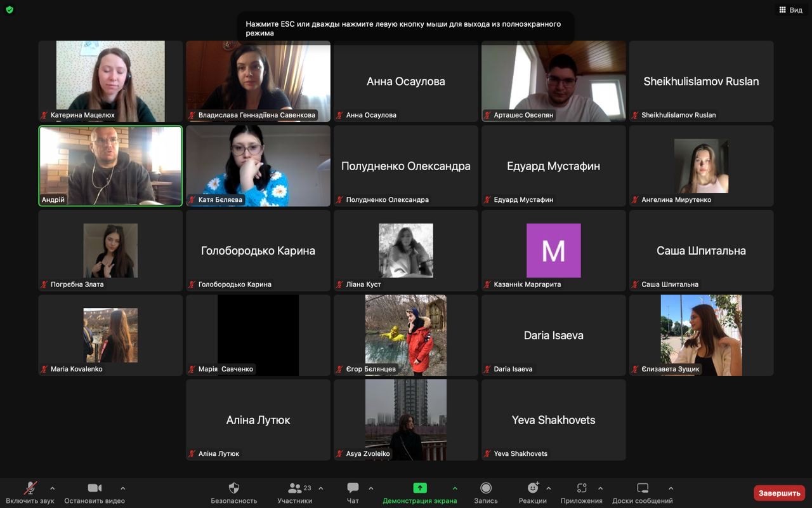
Task: Select Голобородько Карина participant tile
Action: 258,250
